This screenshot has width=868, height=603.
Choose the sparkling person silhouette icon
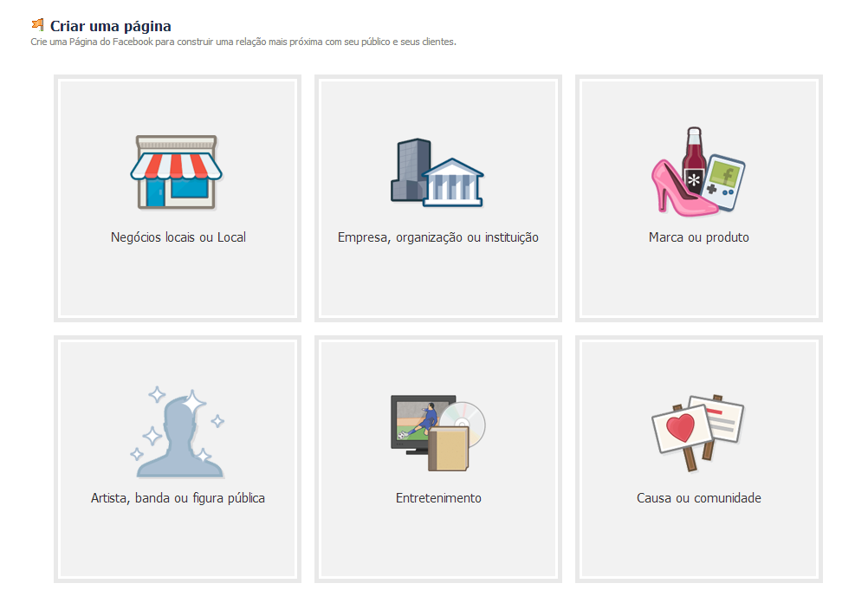[x=178, y=432]
